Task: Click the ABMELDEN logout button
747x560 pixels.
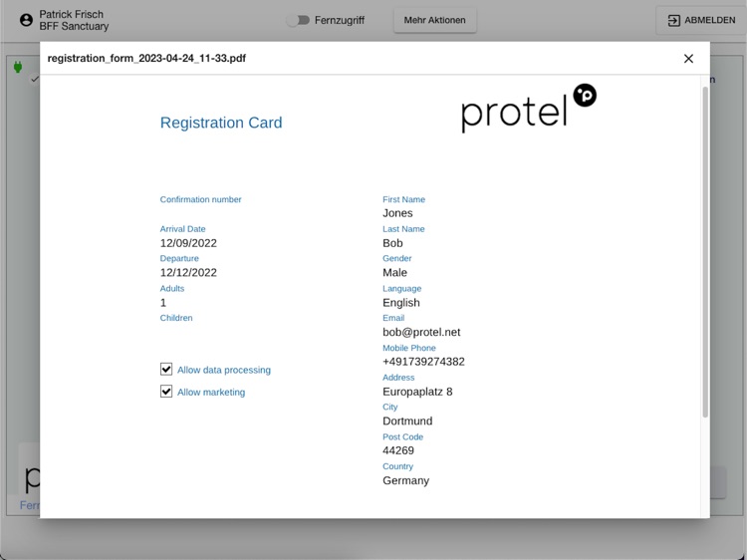Action: tap(701, 20)
